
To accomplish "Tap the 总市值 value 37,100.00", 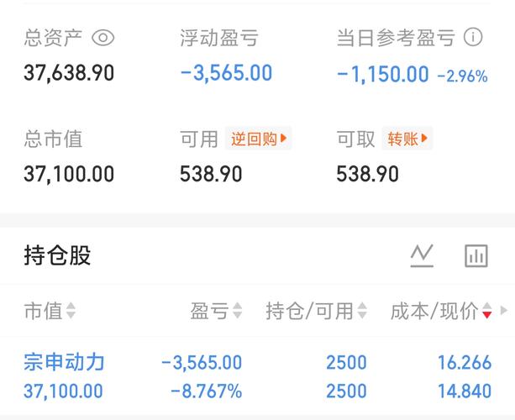I will pos(69,174).
